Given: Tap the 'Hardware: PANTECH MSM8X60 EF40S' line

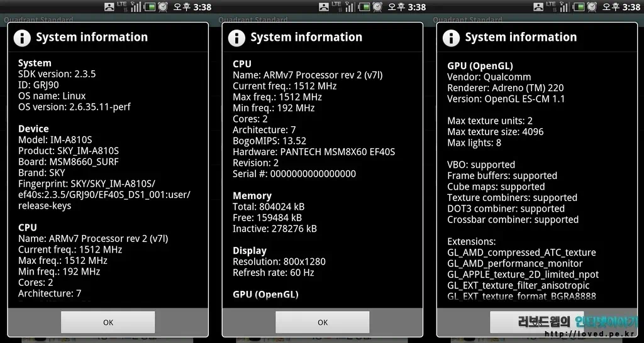Looking at the screenshot, I should pyautogui.click(x=314, y=152).
